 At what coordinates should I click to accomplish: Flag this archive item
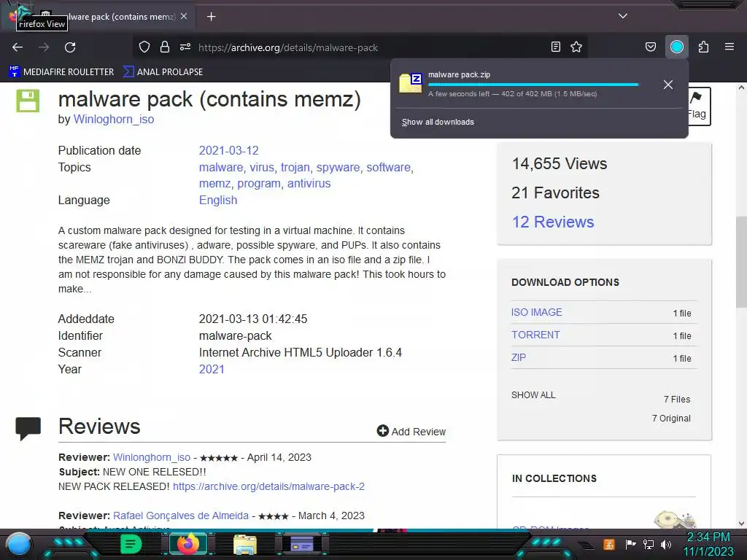[x=698, y=106]
